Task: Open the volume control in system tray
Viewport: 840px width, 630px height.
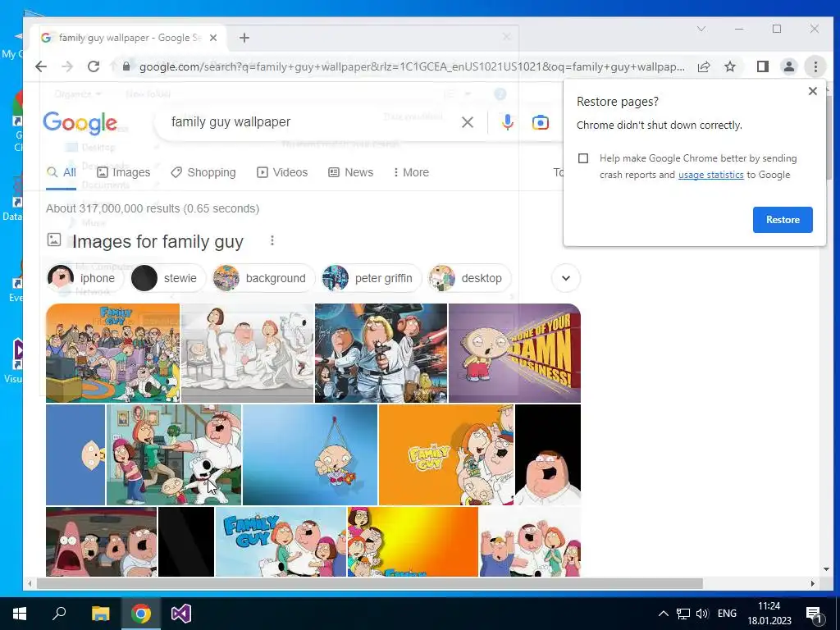Action: pyautogui.click(x=702, y=614)
